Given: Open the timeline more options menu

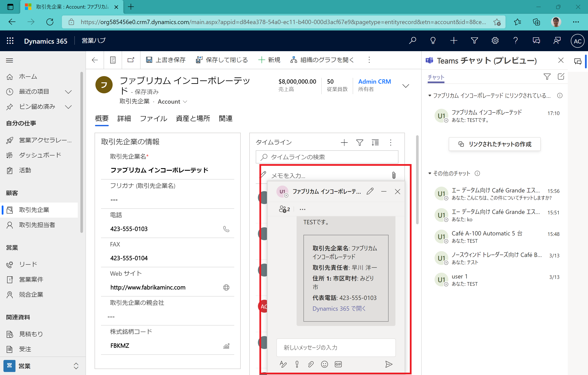Looking at the screenshot, I should pyautogui.click(x=390, y=143).
